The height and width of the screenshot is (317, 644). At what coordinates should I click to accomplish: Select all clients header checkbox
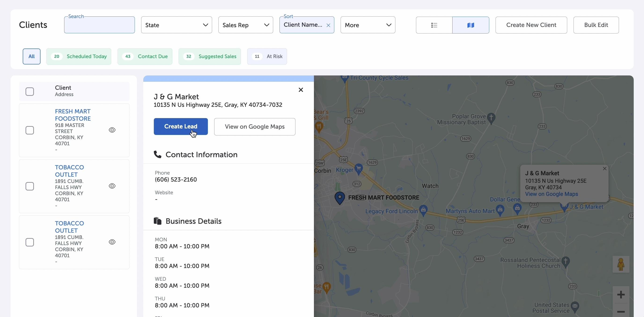30,92
